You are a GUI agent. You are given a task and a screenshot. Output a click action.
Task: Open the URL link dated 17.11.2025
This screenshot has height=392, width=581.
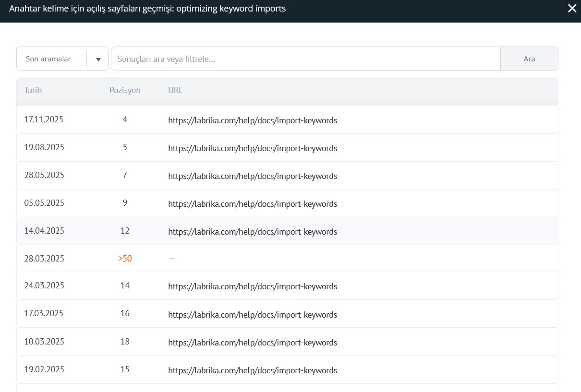[253, 120]
